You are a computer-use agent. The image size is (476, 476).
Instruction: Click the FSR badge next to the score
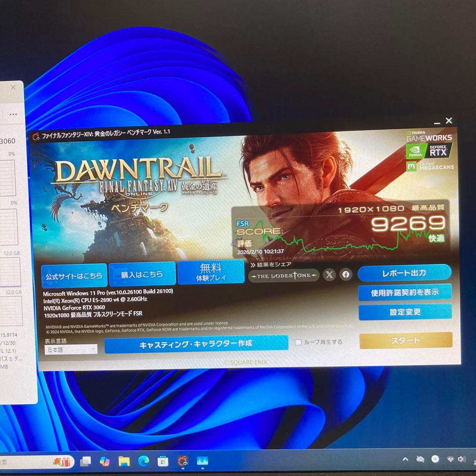242,223
